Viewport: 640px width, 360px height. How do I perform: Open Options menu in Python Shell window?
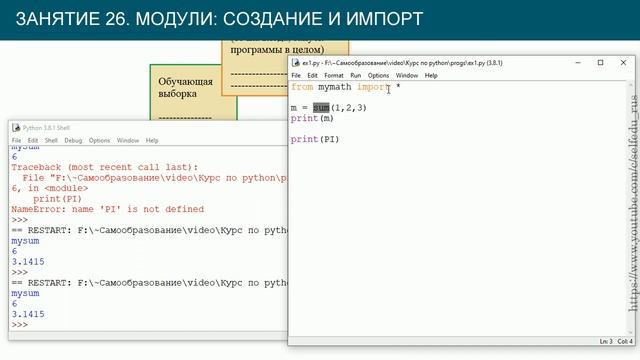click(x=100, y=140)
